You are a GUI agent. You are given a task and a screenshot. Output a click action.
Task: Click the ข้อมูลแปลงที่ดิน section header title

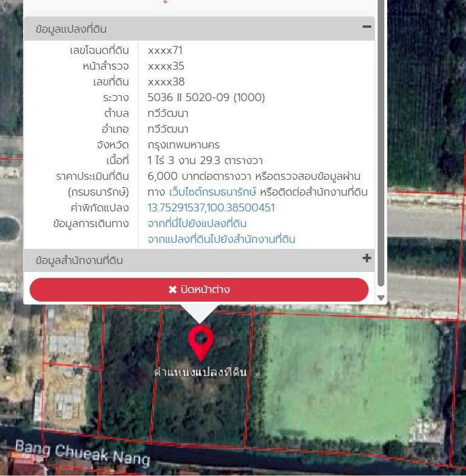(71, 29)
